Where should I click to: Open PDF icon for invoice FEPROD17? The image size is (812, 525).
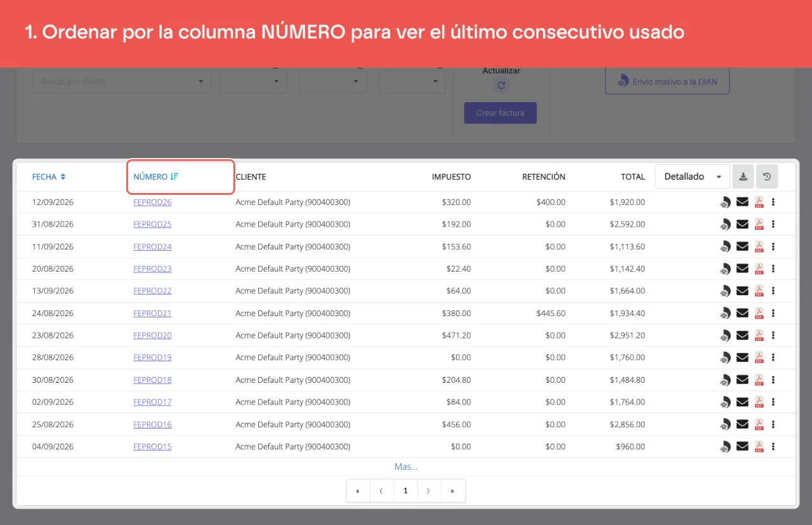click(x=759, y=402)
